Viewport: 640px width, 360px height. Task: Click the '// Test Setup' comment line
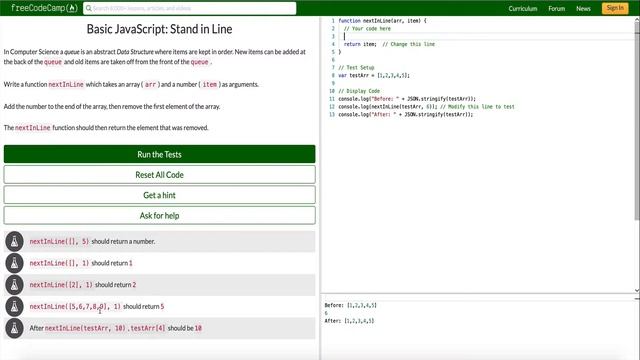click(x=356, y=67)
